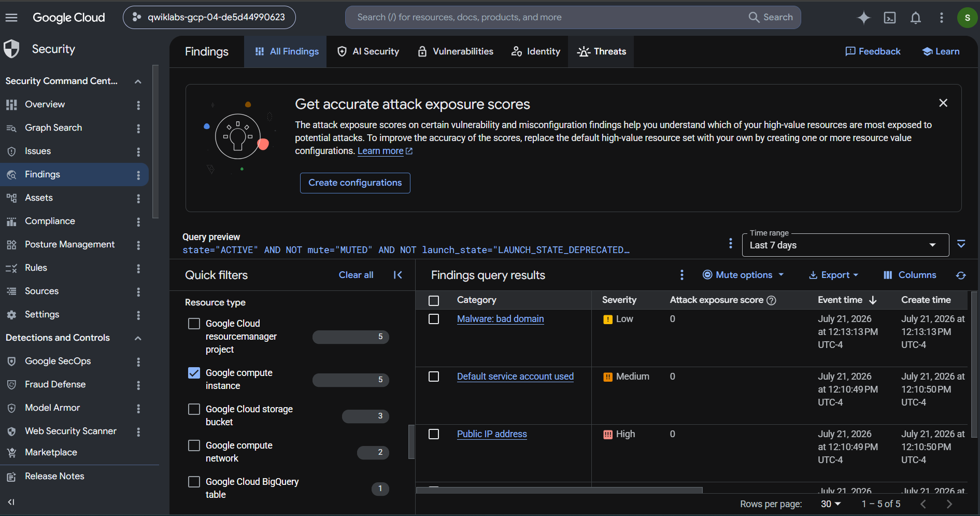This screenshot has height=516, width=980.
Task: Switch to the AI Security tab
Action: [368, 51]
